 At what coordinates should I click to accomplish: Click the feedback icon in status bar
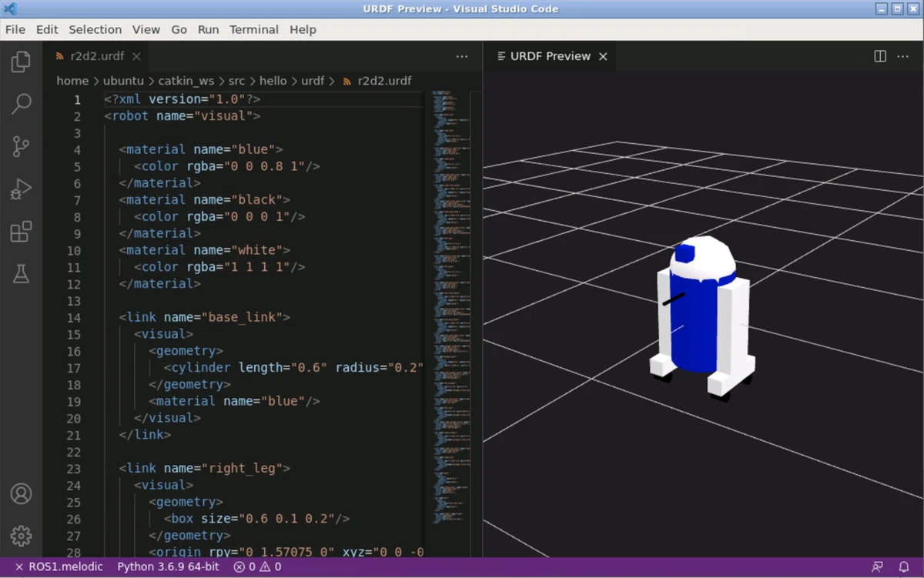coord(877,567)
